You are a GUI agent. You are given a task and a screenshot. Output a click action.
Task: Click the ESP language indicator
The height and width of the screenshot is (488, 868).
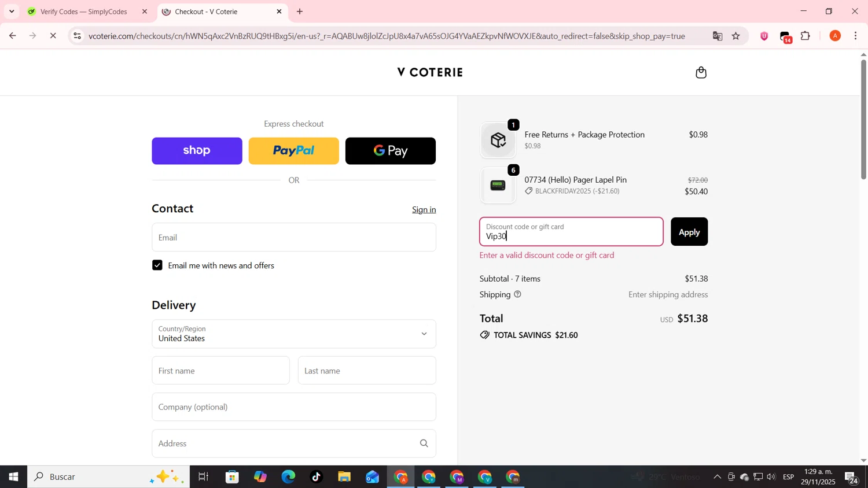tap(789, 477)
